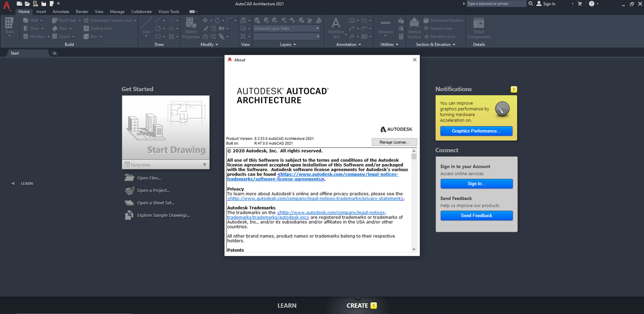Image resolution: width=644 pixels, height=314 pixels.
Task: Switch to the Annotate ribbon tab
Action: [61, 12]
